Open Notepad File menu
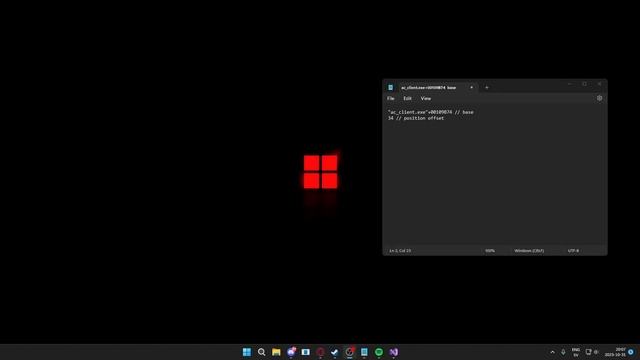 (x=391, y=98)
